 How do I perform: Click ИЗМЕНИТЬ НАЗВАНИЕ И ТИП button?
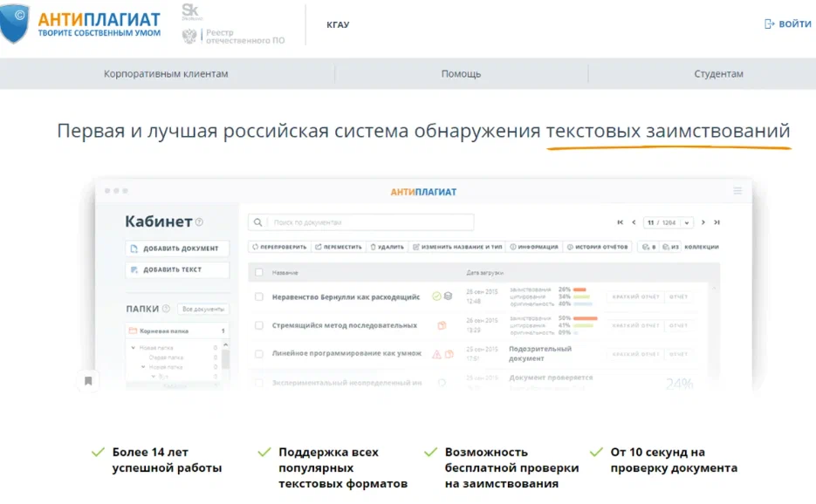tap(457, 247)
